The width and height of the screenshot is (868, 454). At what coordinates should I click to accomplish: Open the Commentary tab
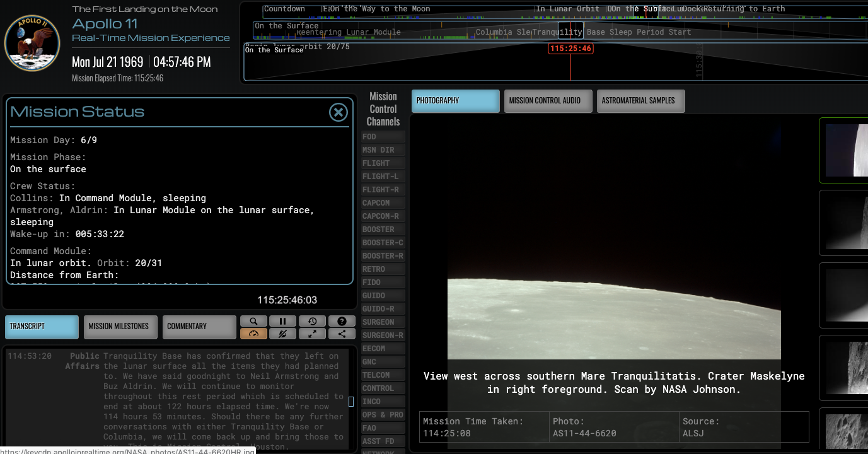coord(199,327)
